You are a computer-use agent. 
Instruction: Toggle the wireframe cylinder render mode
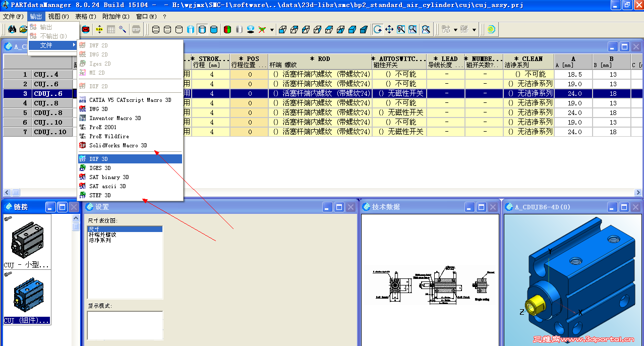click(x=155, y=29)
